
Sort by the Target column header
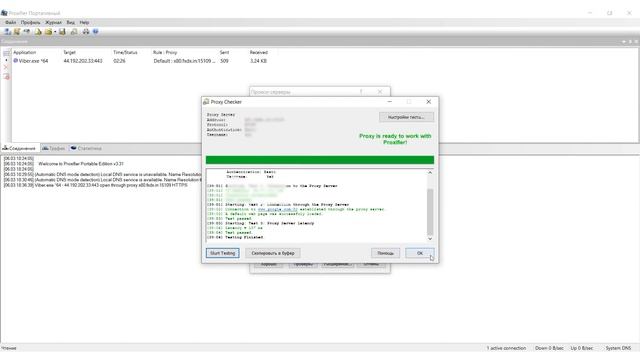(69, 52)
